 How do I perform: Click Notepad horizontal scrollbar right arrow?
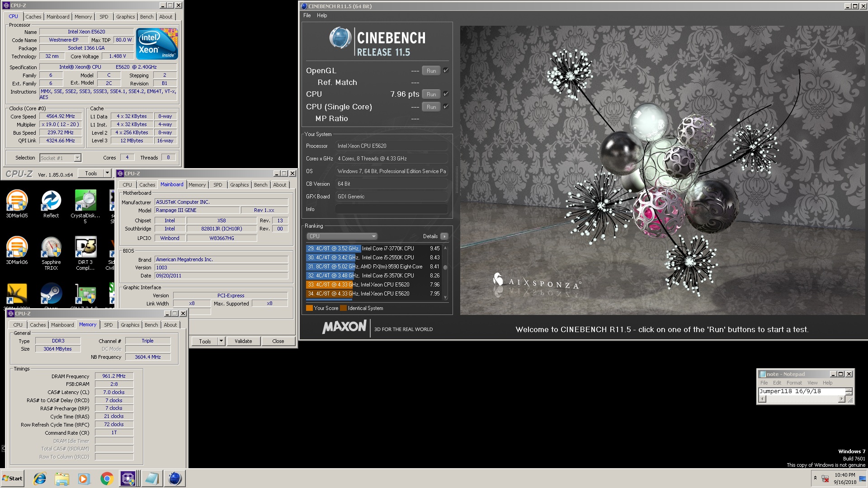tap(842, 399)
